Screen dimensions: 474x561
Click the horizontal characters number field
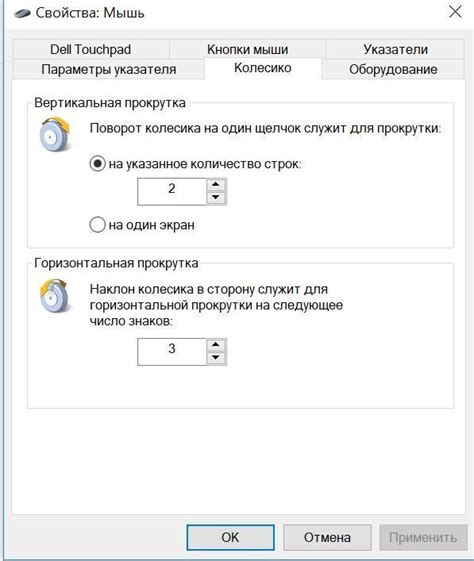click(x=172, y=352)
